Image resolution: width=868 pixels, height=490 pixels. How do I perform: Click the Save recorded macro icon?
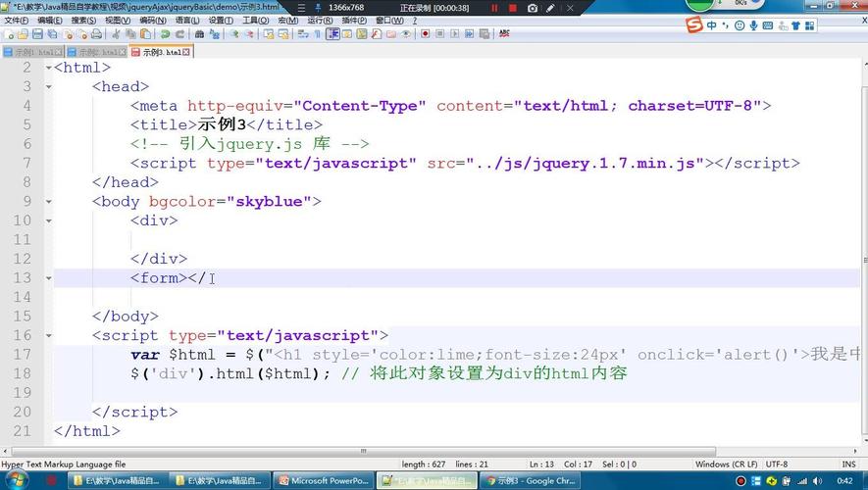[x=485, y=34]
